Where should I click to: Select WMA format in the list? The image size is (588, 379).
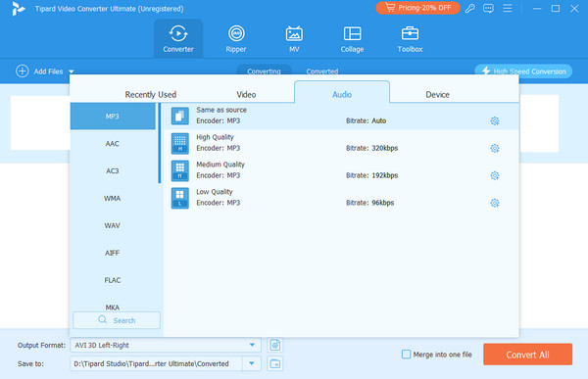pyautogui.click(x=113, y=198)
